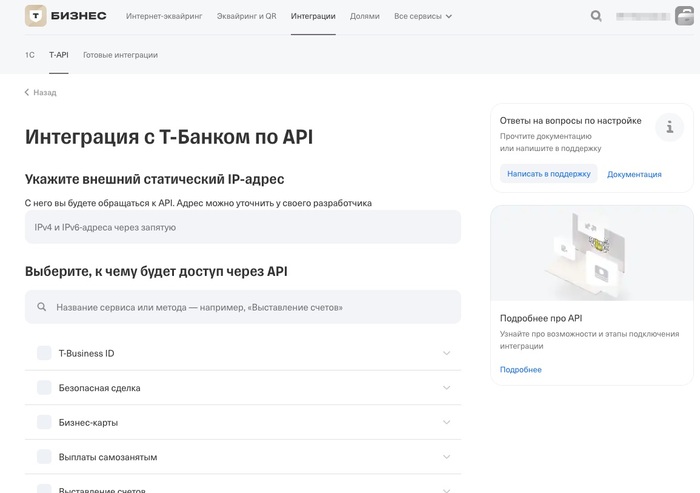Expand the Выплаты самозанятым section
Screen dimensions: 700x493
446,457
